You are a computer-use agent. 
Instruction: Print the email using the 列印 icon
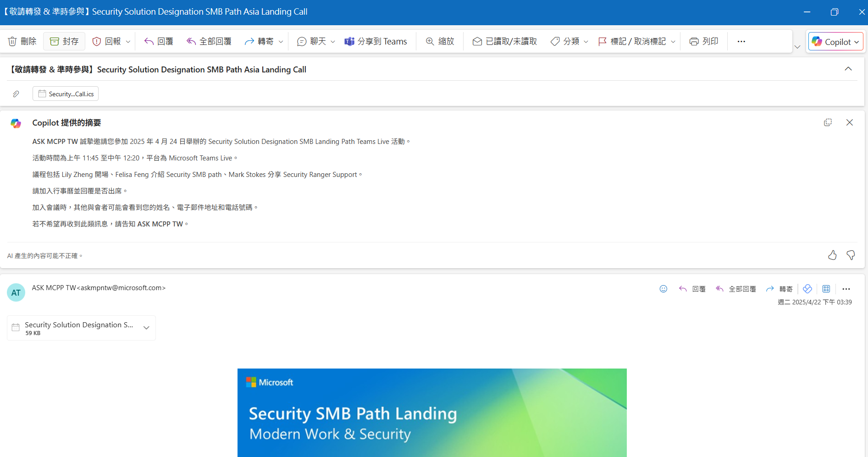pyautogui.click(x=703, y=41)
